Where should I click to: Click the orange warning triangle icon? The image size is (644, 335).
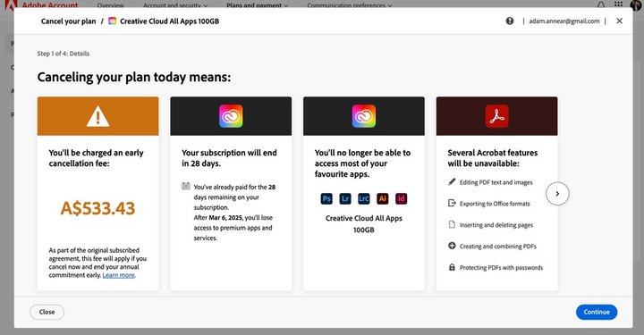click(x=97, y=116)
